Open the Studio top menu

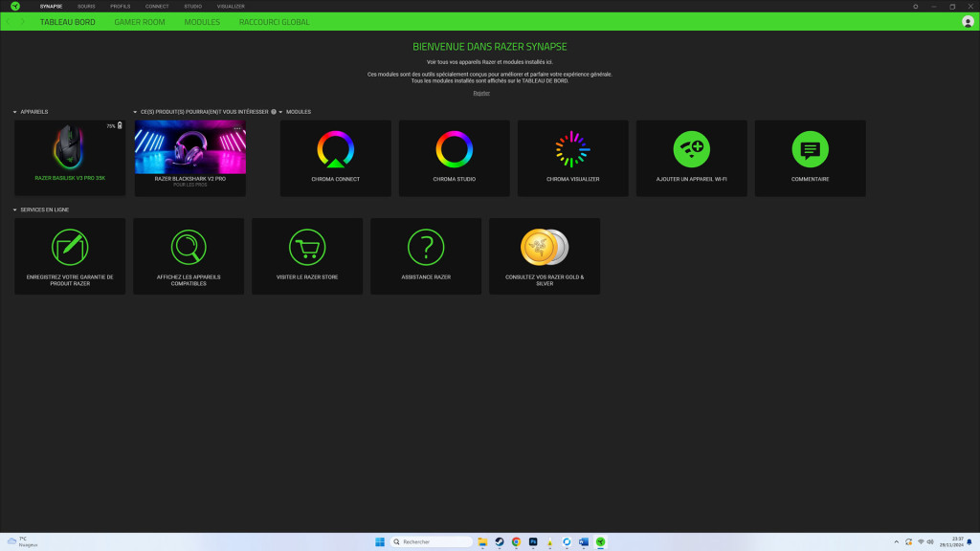(x=193, y=7)
